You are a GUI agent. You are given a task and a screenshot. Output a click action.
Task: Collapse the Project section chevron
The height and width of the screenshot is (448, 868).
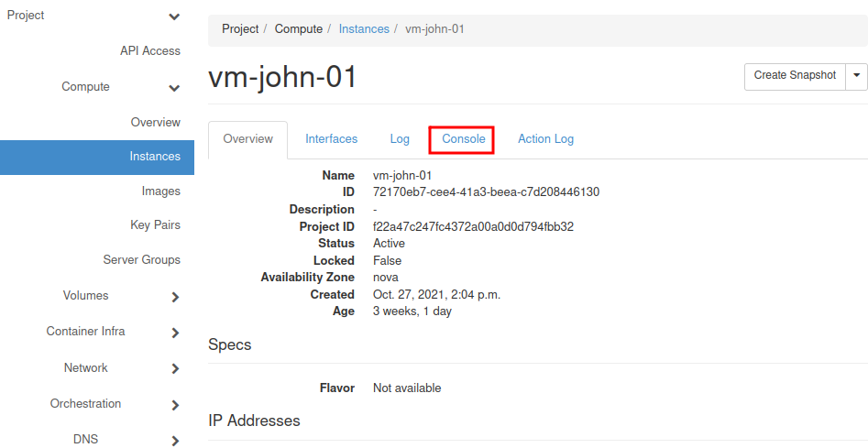tap(174, 16)
